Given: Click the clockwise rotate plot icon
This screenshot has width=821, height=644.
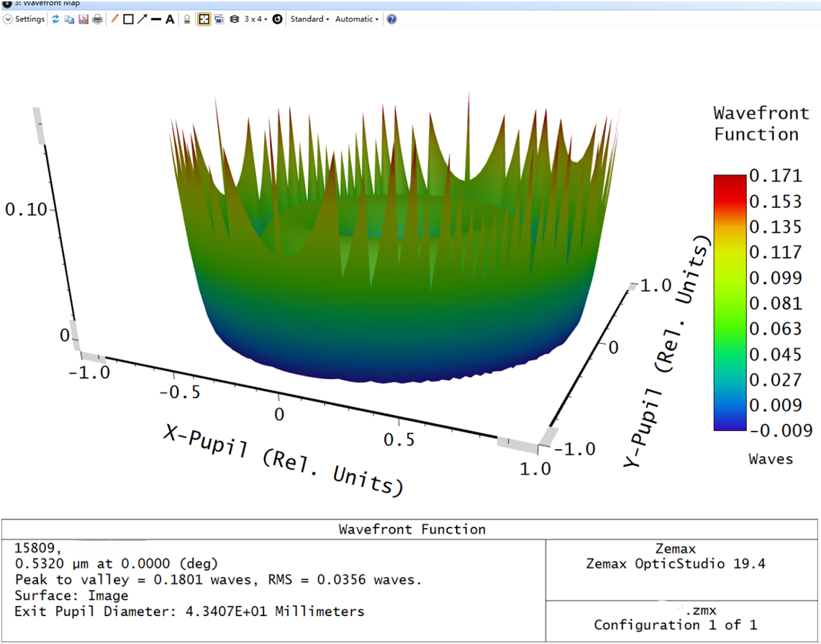Looking at the screenshot, I should click(x=277, y=19).
